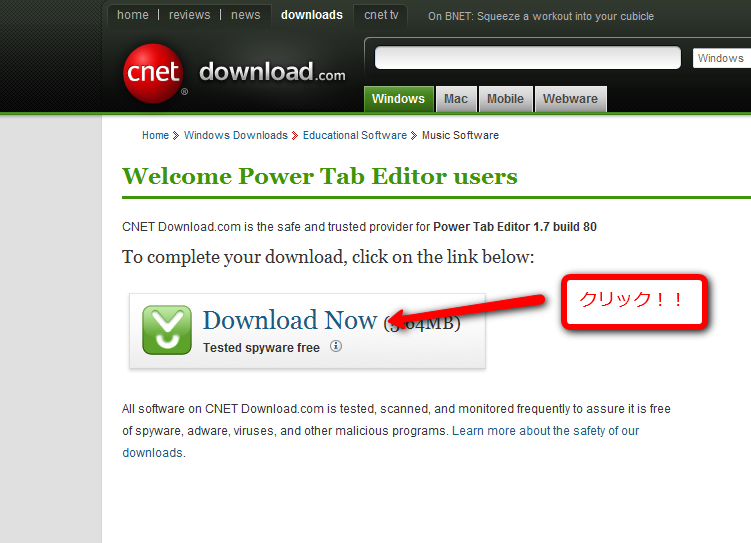Click the Welcome Power Tab Editor heading
This screenshot has width=751, height=543.
coord(319,176)
